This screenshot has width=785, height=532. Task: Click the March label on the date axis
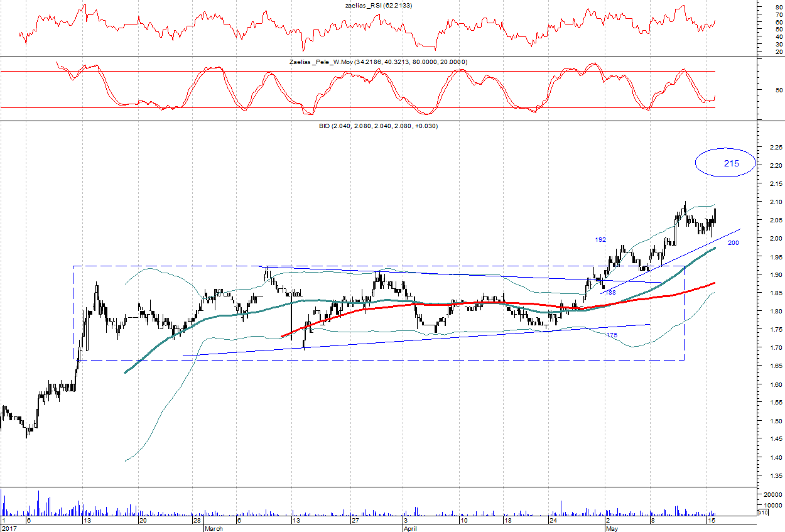[x=214, y=529]
